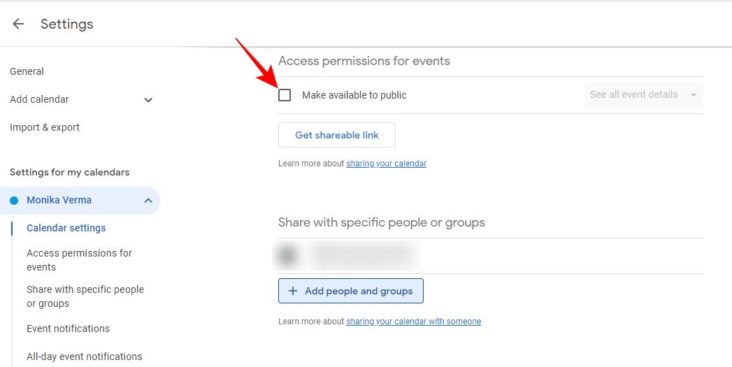Open the sharing your calendar link
This screenshot has width=732, height=367.
pyautogui.click(x=386, y=163)
